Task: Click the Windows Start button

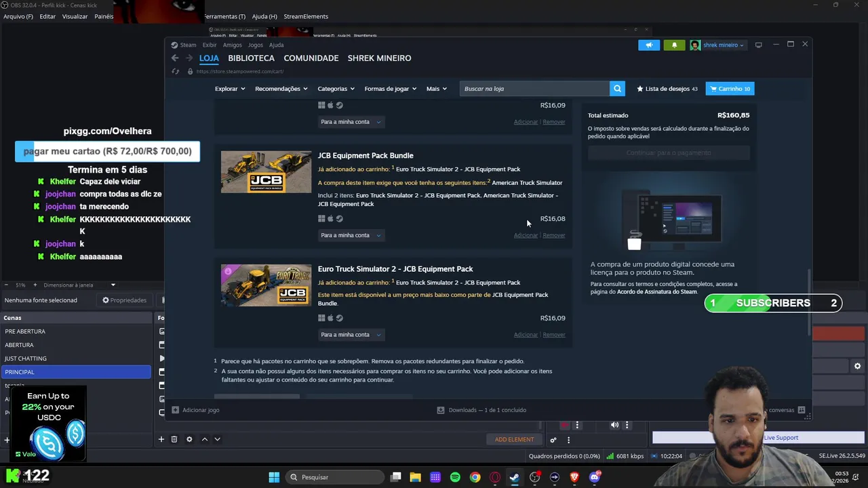Action: pyautogui.click(x=274, y=477)
